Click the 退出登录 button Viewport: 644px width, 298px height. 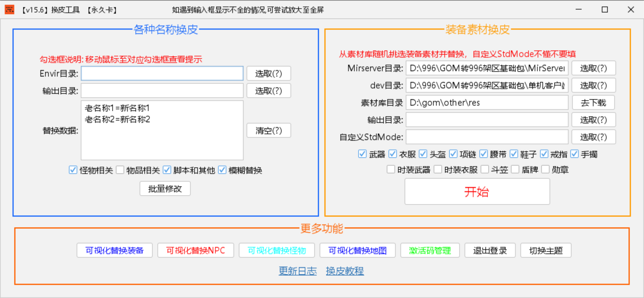point(490,250)
